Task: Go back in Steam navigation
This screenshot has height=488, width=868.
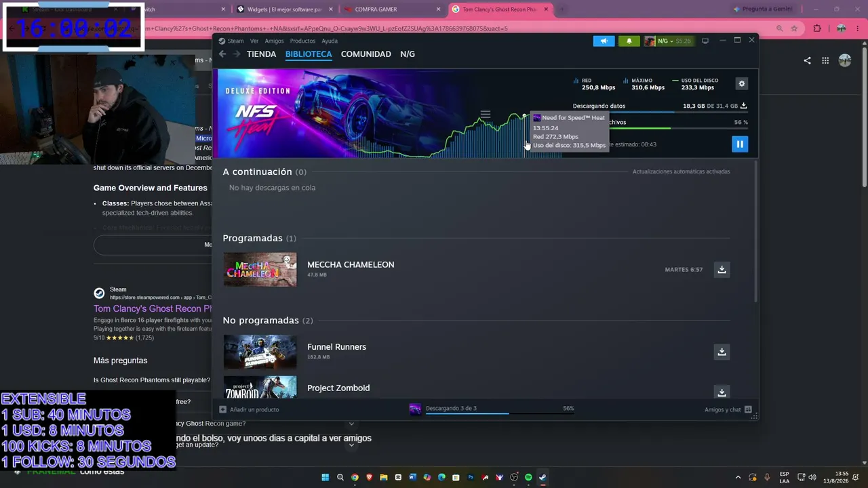Action: coord(222,54)
